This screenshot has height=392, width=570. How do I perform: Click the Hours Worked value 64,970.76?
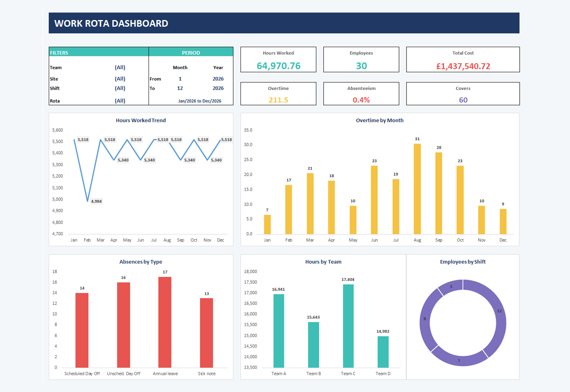point(278,66)
